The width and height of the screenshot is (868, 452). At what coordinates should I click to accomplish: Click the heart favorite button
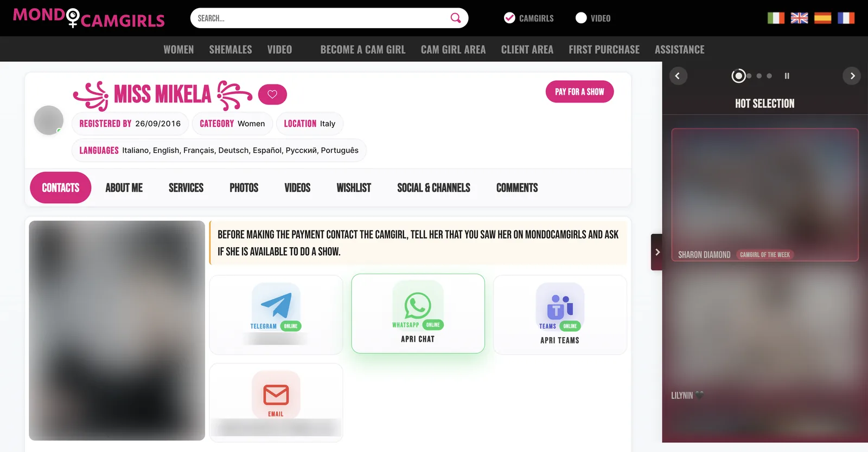click(x=272, y=94)
